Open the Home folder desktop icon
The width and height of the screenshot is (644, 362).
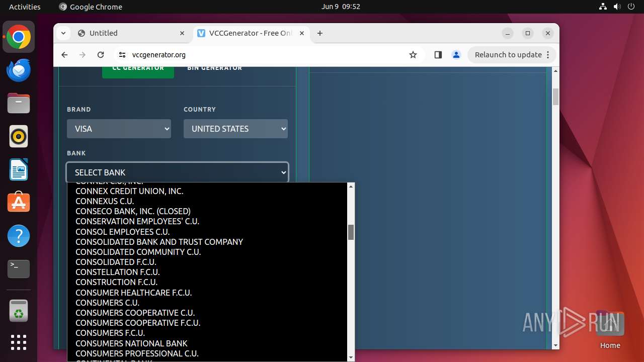pyautogui.click(x=610, y=329)
